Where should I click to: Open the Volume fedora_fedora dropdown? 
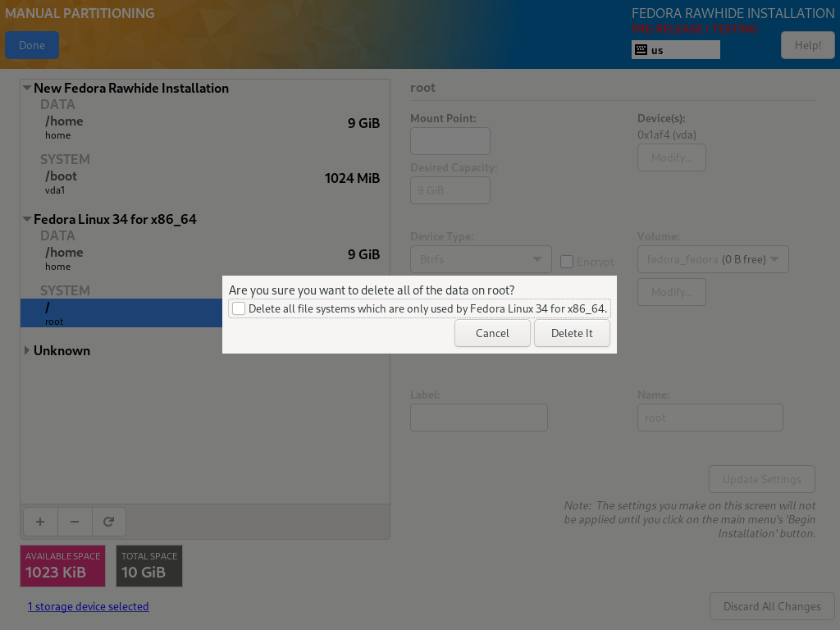click(x=713, y=259)
